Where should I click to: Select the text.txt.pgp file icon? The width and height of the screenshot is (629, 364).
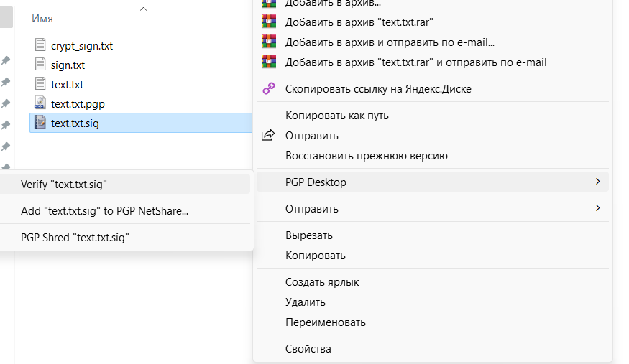click(x=40, y=103)
